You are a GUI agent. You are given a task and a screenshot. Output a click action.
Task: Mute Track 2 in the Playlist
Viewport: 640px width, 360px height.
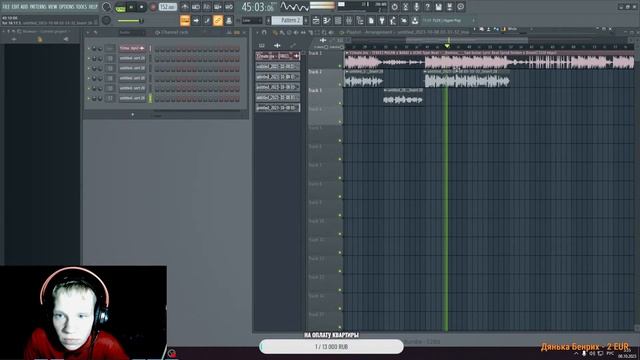340,85
